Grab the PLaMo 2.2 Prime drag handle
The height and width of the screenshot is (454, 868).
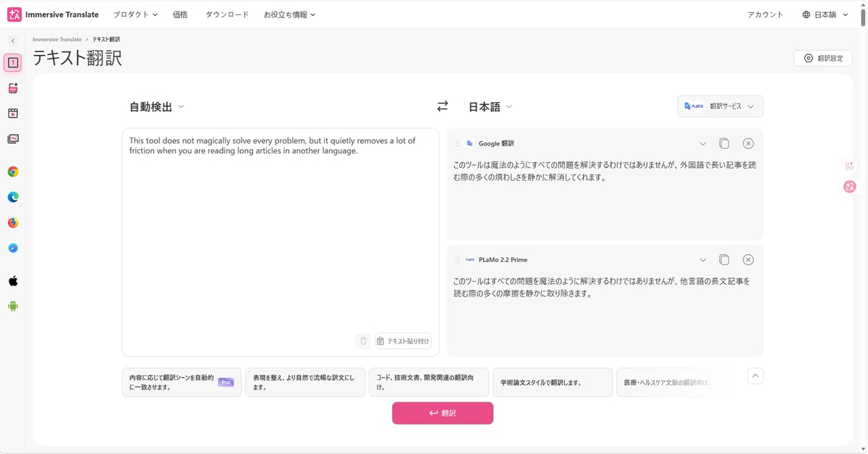(457, 260)
